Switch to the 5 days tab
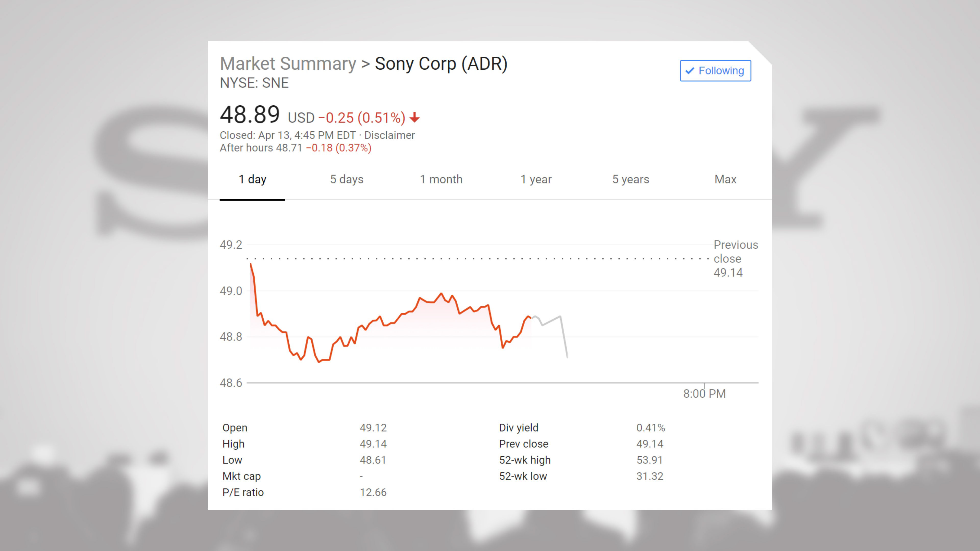This screenshot has width=980, height=551. pyautogui.click(x=347, y=180)
